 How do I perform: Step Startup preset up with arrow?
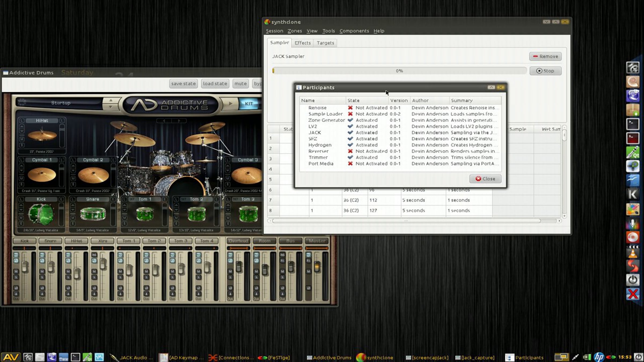[111, 100]
